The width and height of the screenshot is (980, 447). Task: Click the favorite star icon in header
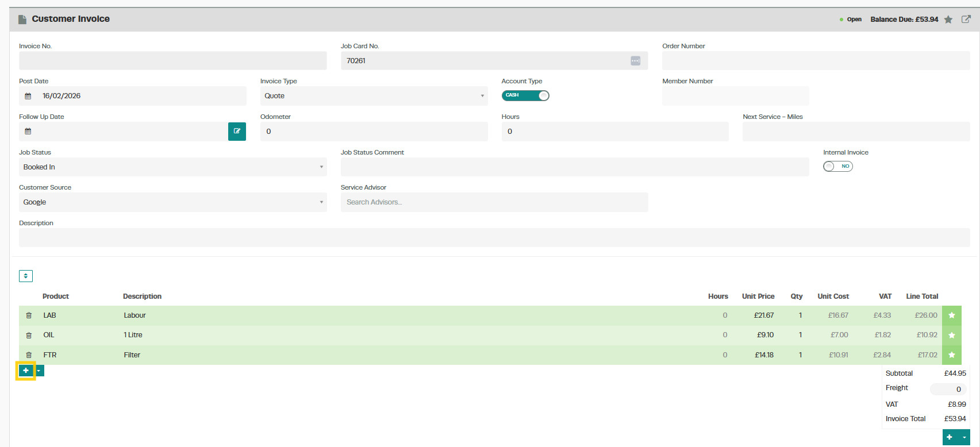click(948, 20)
